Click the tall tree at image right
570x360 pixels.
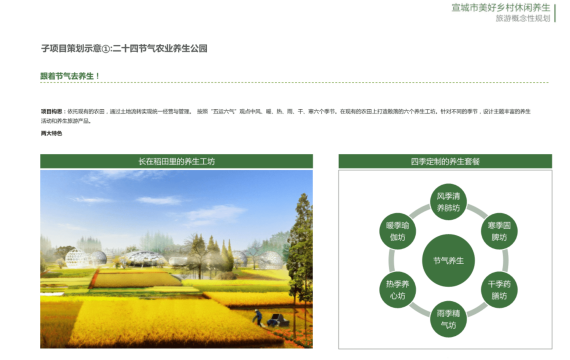click(x=301, y=255)
